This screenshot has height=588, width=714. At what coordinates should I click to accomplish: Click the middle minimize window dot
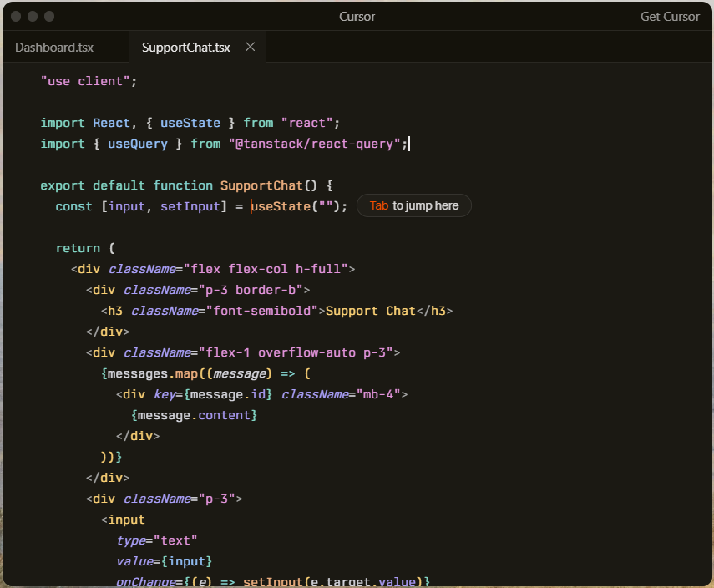point(33,17)
